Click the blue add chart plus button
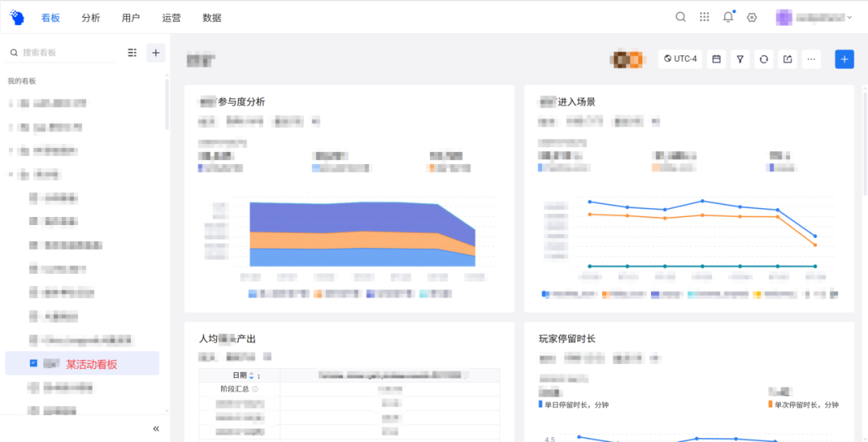The width and height of the screenshot is (868, 442). 844,59
